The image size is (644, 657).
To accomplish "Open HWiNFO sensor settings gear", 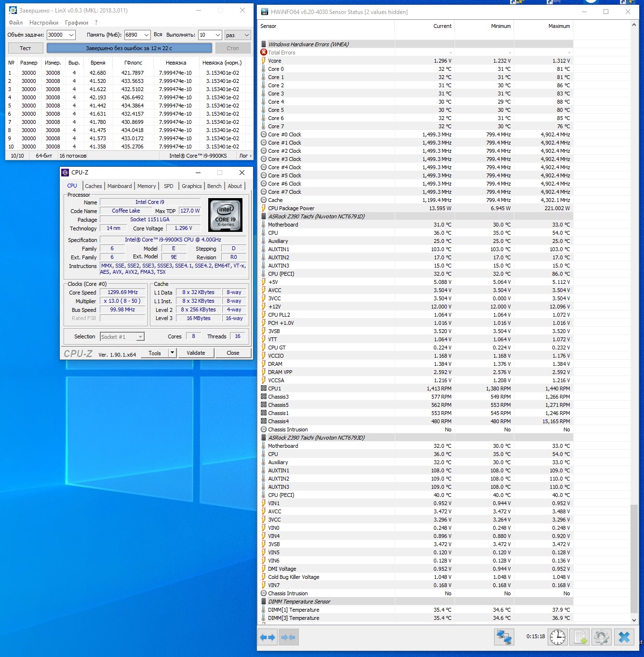I will pos(602,637).
